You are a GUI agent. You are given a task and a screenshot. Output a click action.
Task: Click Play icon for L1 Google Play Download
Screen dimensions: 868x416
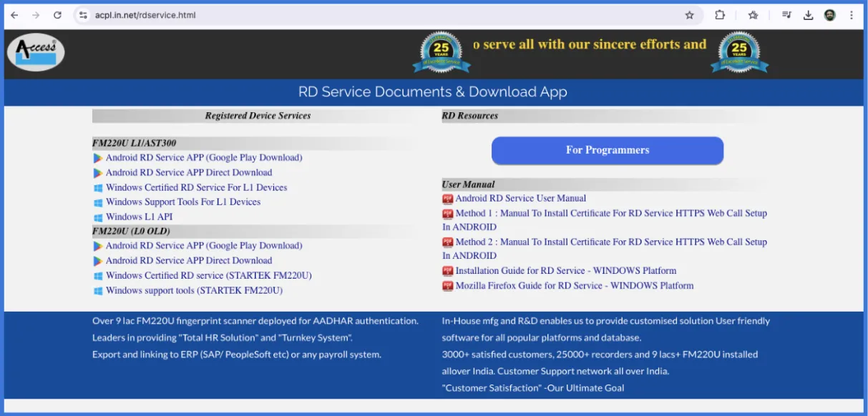click(x=98, y=158)
